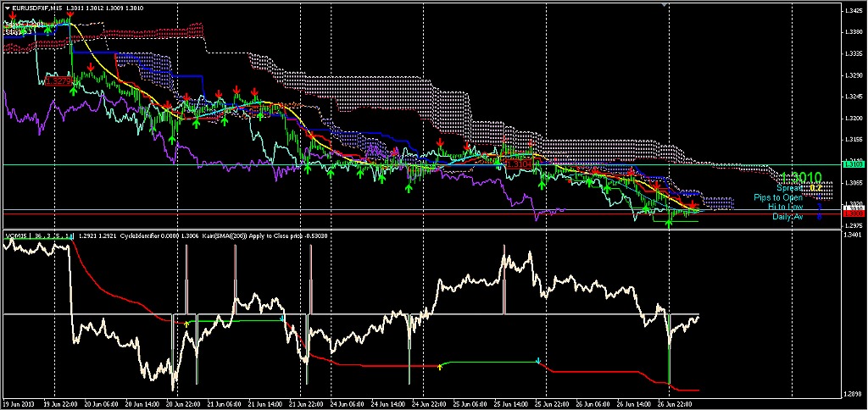Click the 19 Jun 22:00 time label
Screen dimensions: 868x410
(60, 404)
